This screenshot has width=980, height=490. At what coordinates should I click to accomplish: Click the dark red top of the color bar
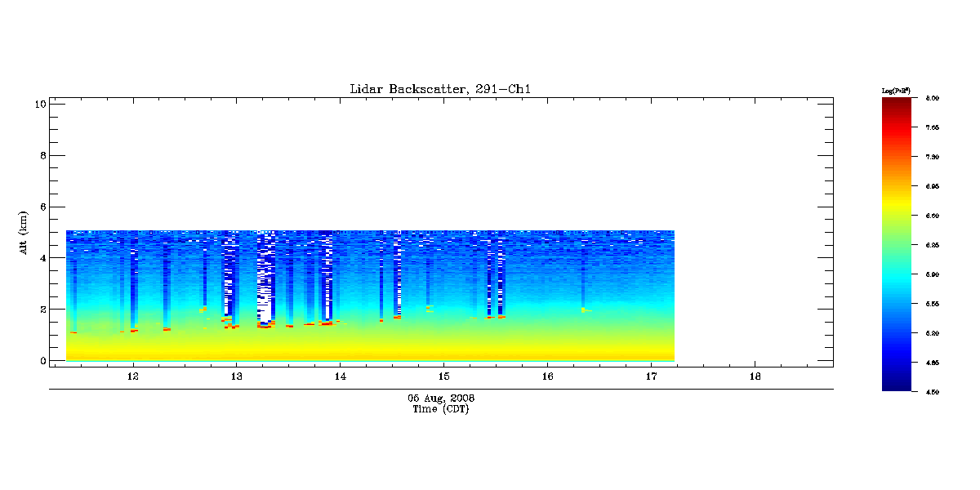pos(896,104)
